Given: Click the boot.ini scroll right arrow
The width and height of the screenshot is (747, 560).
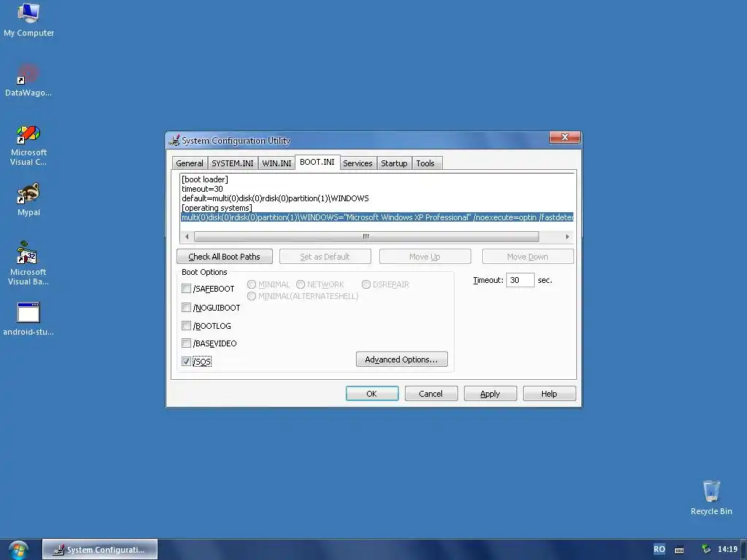Looking at the screenshot, I should 567,237.
